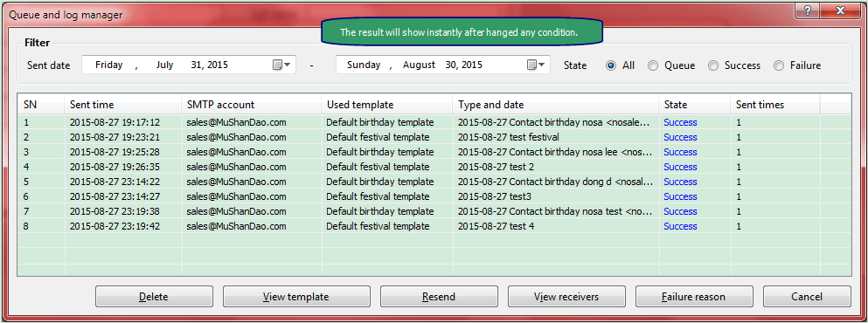Click the Success link in row 5
The width and height of the screenshot is (868, 323).
680,182
